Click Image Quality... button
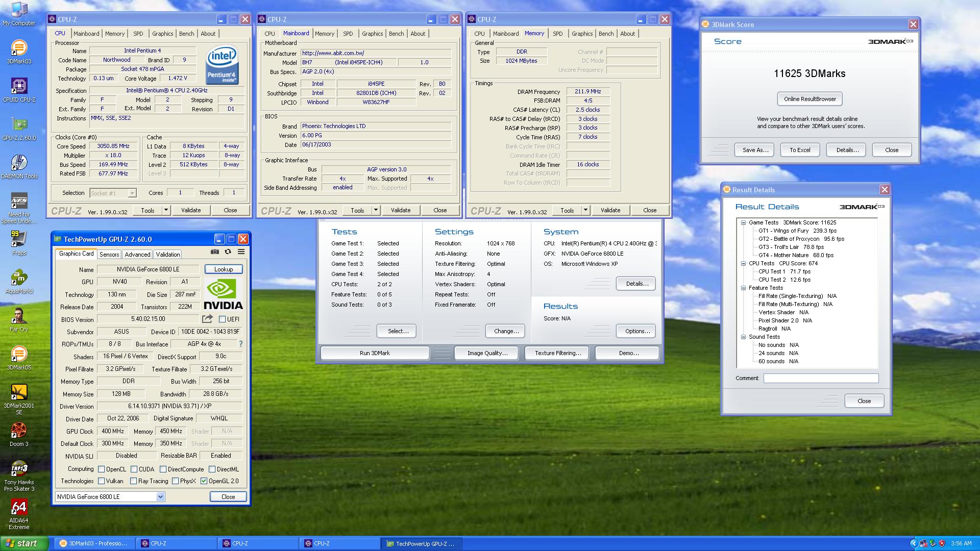The height and width of the screenshot is (551, 980). click(487, 353)
